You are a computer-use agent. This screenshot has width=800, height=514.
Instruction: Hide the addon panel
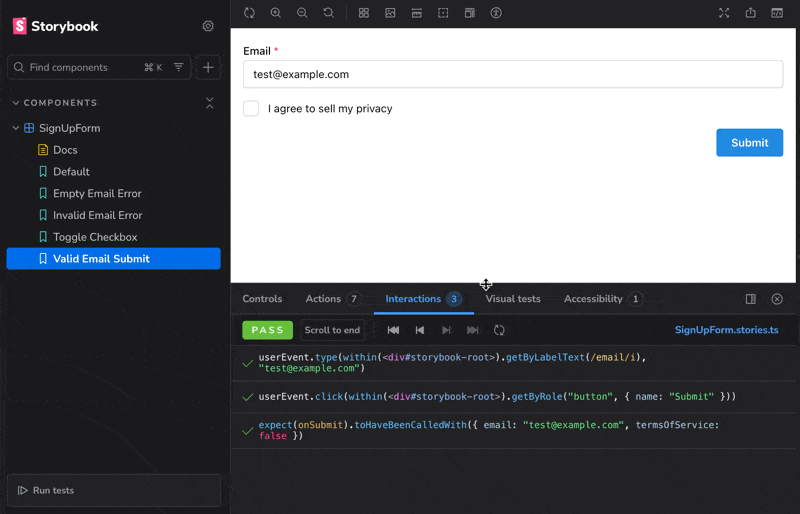coord(777,299)
